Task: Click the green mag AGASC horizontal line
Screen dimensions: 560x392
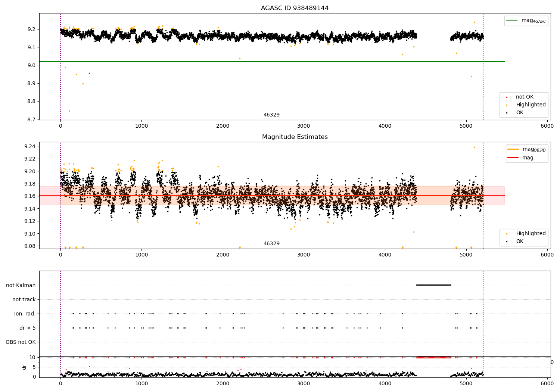Action: click(272, 62)
